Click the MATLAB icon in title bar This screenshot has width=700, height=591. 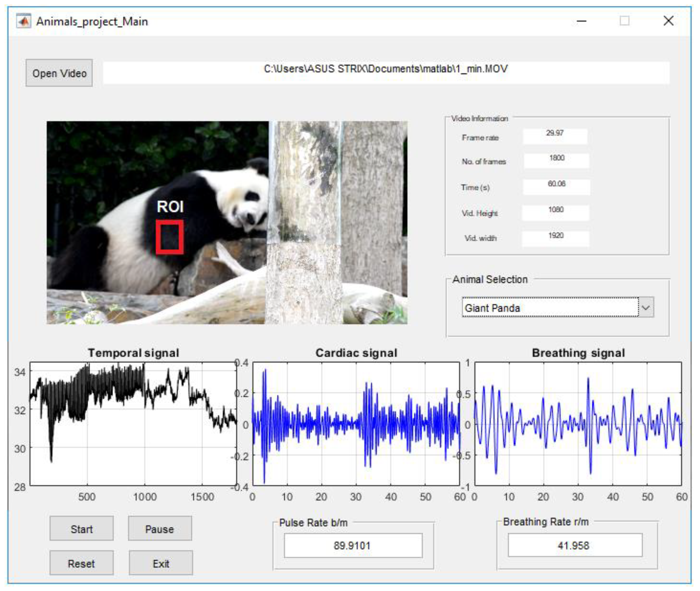[x=23, y=21]
